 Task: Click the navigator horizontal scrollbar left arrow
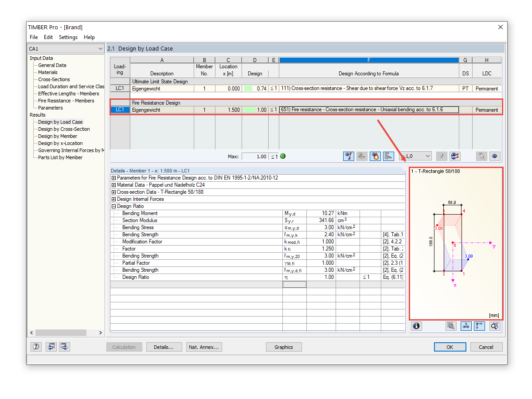tap(31, 332)
